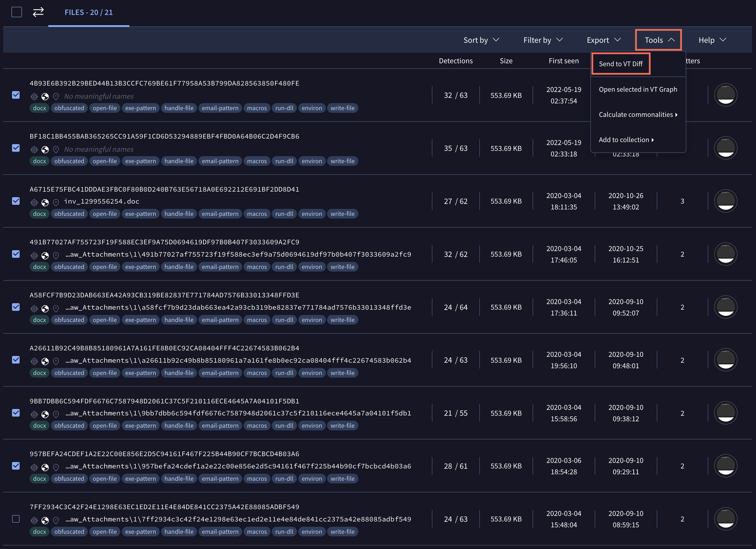Open the Sort by dropdown
This screenshot has width=756, height=549.
481,40
